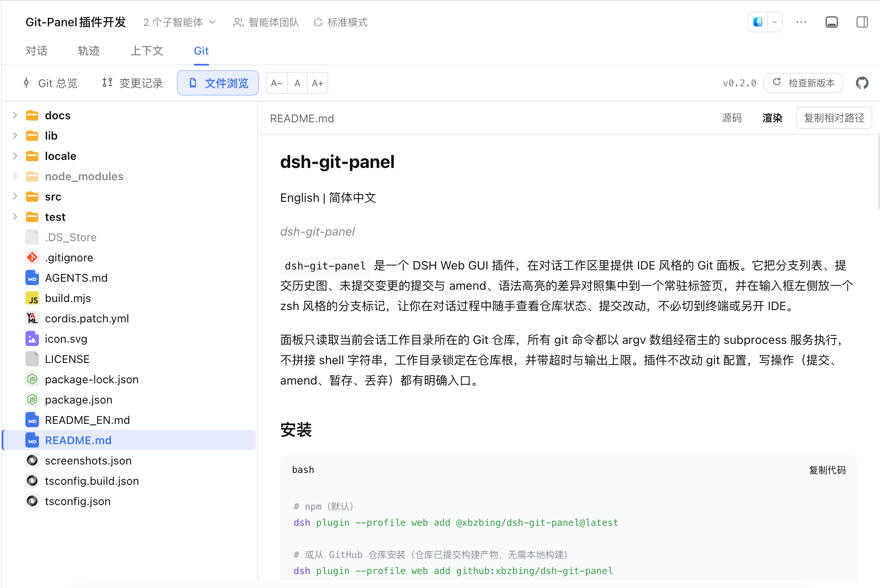Open the README_EN.md file name
Viewport: 880px width, 588px height.
tap(87, 420)
